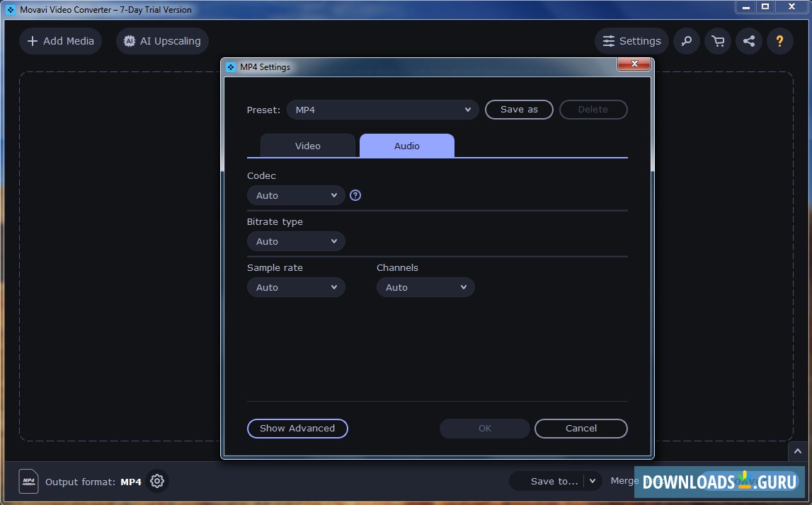Image resolution: width=812 pixels, height=505 pixels.
Task: Maximize the Movavi Video Converter window
Action: [765, 7]
